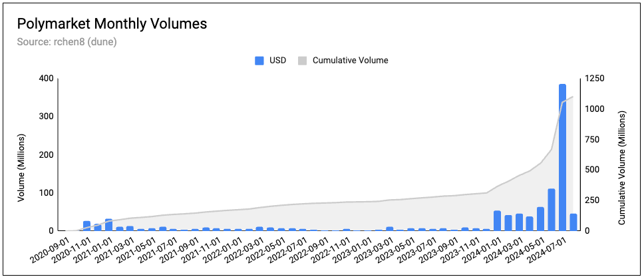Click the 2024-05-01 date label

(x=526, y=248)
